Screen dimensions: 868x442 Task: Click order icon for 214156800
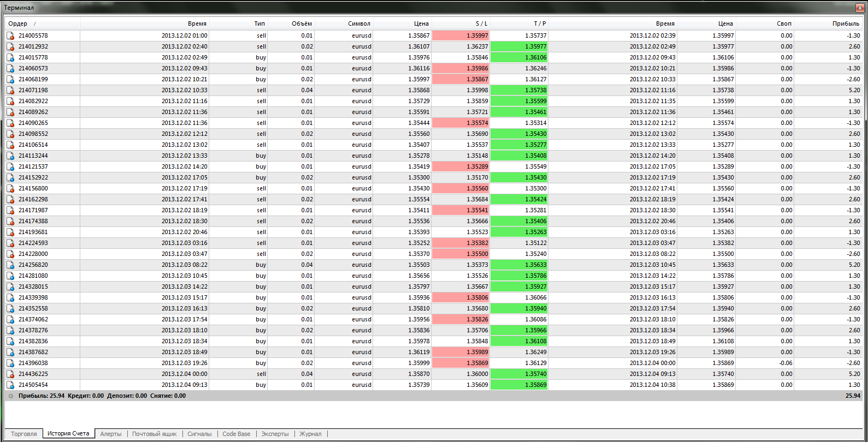[x=10, y=188]
